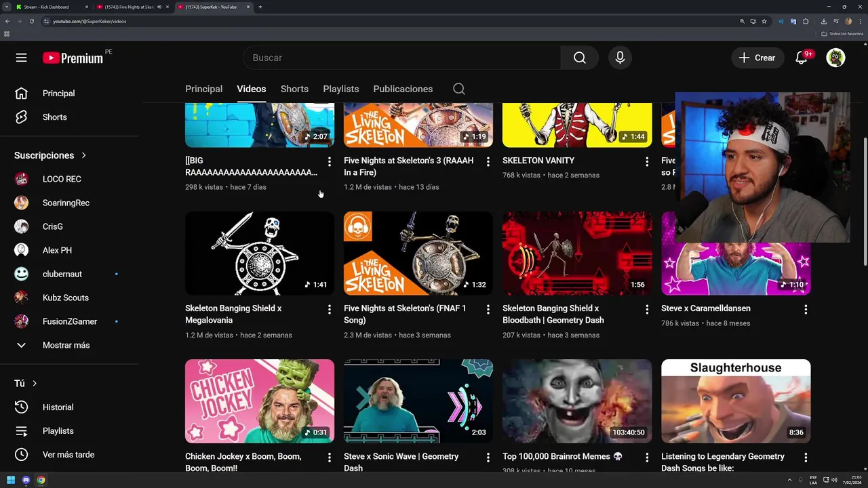
Task: Click the search magnifier button
Action: [x=579, y=58]
